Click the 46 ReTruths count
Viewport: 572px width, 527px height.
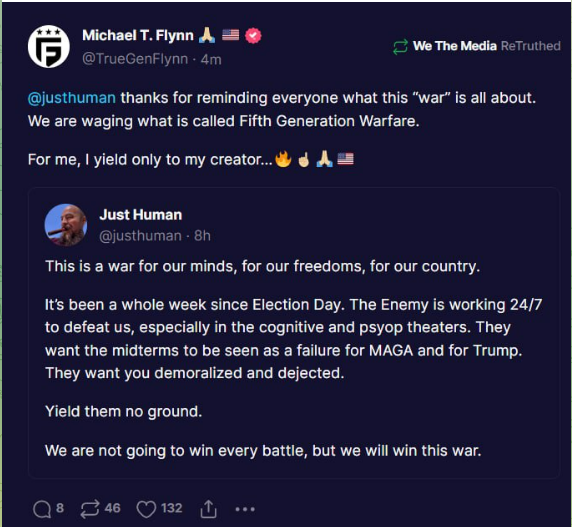[112, 508]
